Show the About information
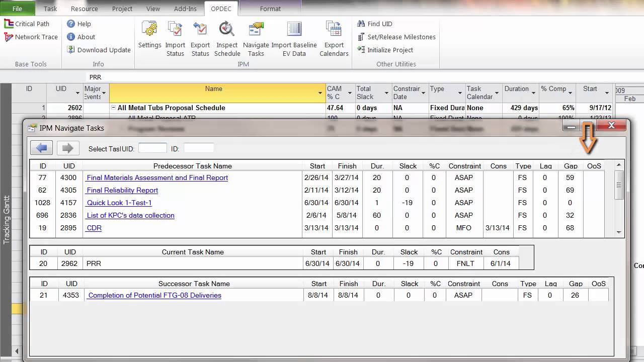Image resolution: width=644 pixels, height=362 pixels. pos(81,37)
